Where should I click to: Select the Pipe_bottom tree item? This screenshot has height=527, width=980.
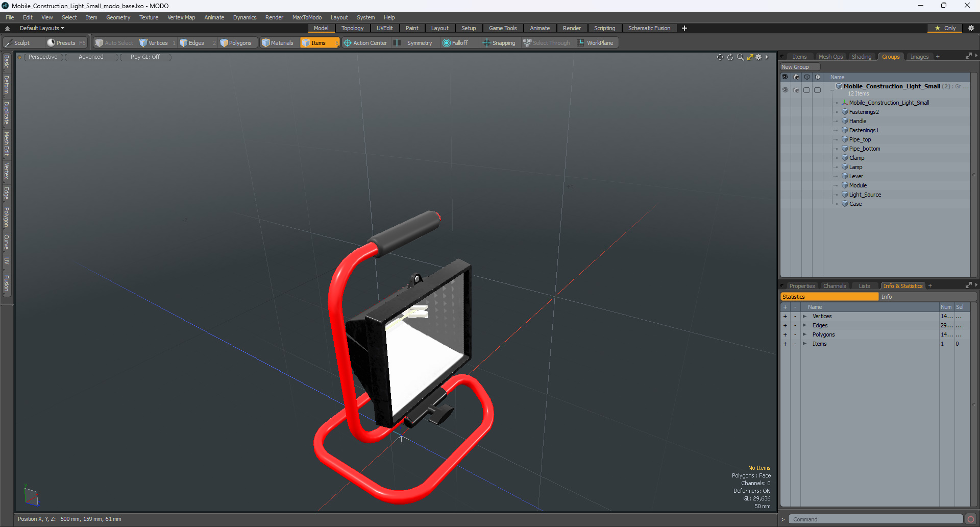864,149
